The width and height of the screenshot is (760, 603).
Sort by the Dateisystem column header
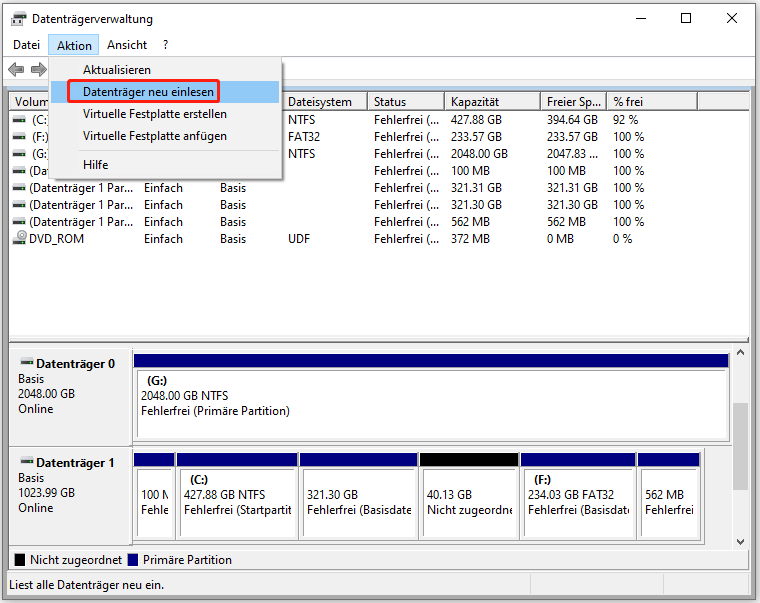(320, 102)
